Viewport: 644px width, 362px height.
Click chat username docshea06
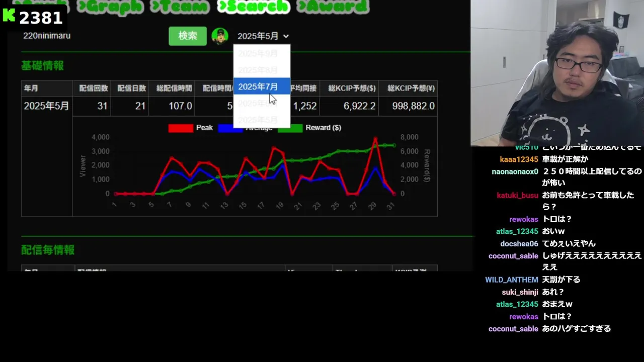point(519,244)
